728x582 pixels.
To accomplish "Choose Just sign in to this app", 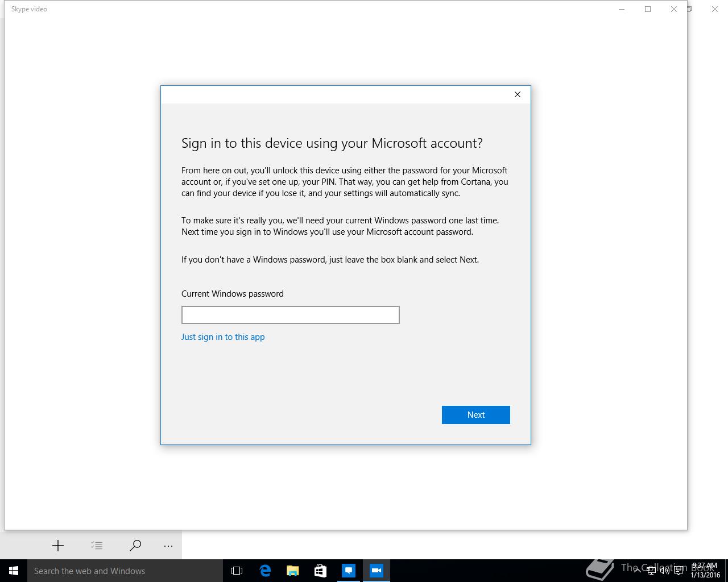I will (x=223, y=337).
